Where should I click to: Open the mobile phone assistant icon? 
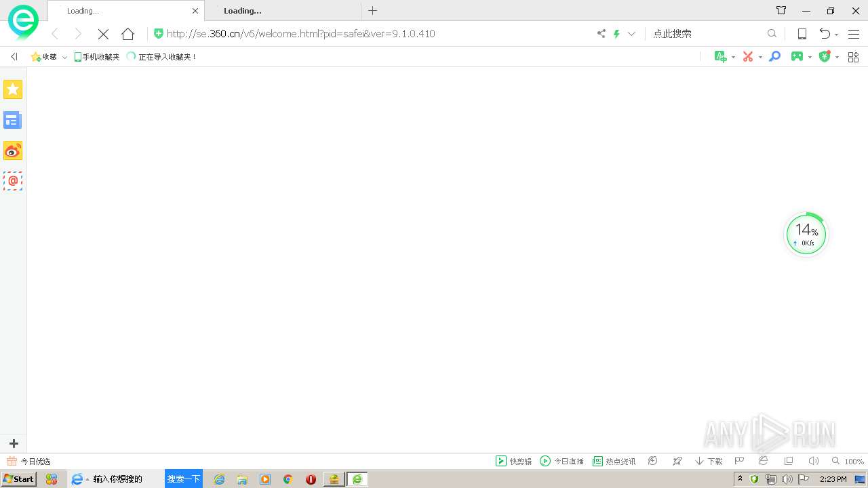click(802, 34)
